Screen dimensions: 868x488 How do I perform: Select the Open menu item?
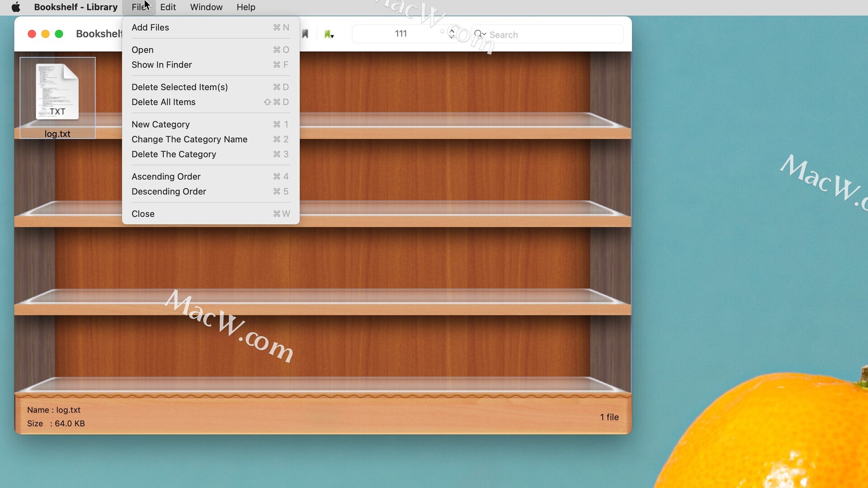(x=211, y=50)
